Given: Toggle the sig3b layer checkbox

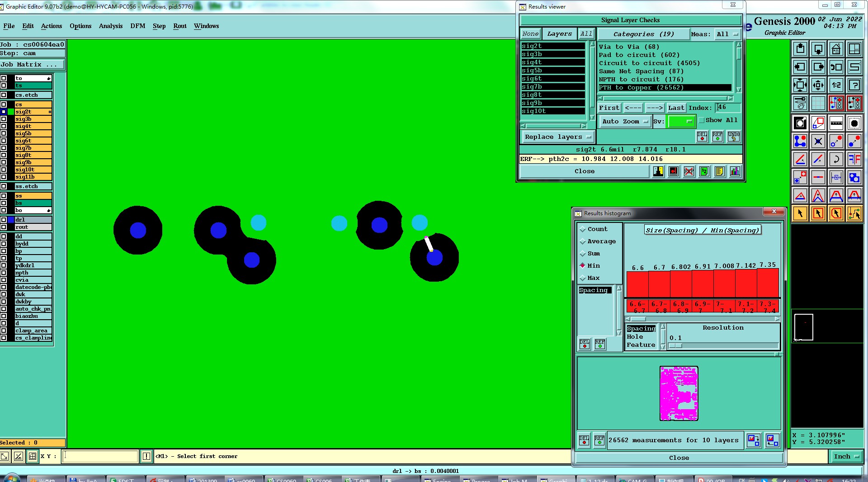Looking at the screenshot, I should pyautogui.click(x=4, y=119).
